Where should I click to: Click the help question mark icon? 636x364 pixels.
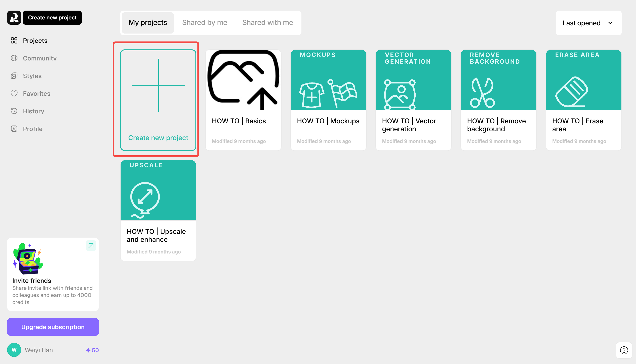(x=624, y=350)
